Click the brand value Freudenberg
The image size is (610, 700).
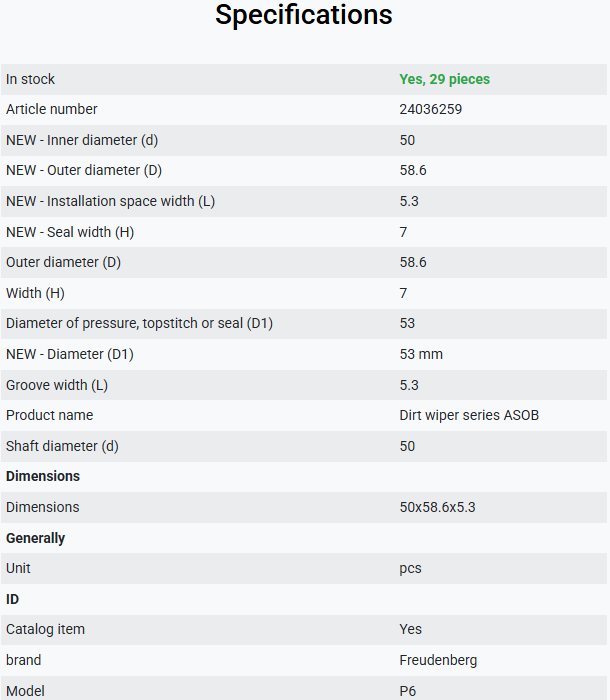coord(438,660)
